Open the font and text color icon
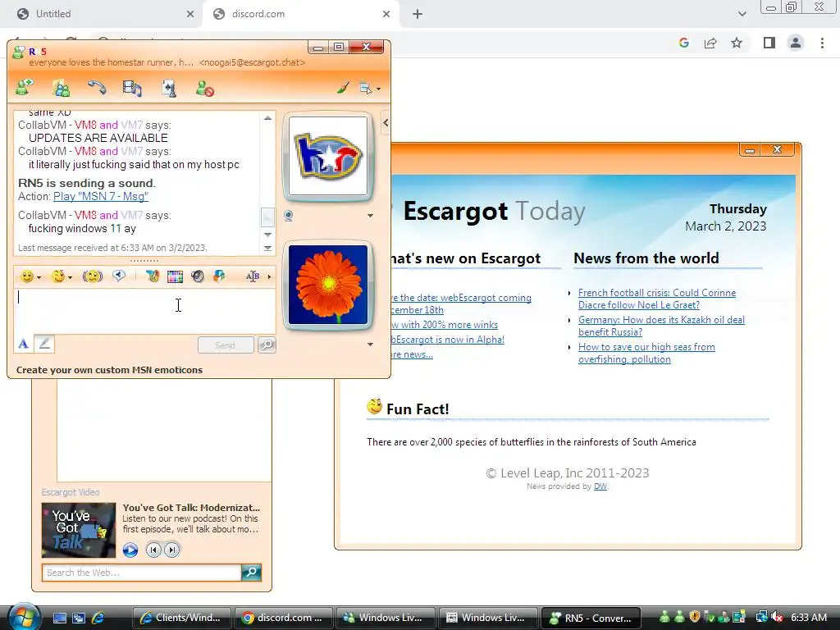 [152, 276]
